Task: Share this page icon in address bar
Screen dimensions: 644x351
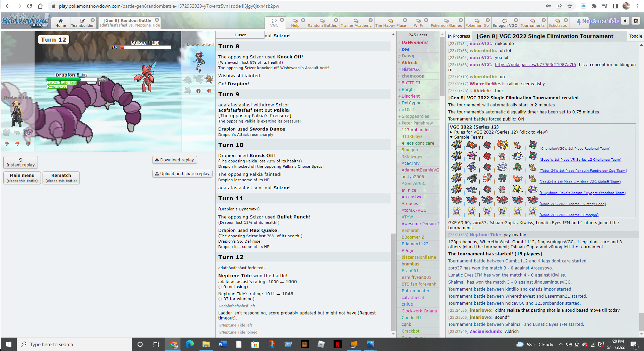Action: pos(559,6)
